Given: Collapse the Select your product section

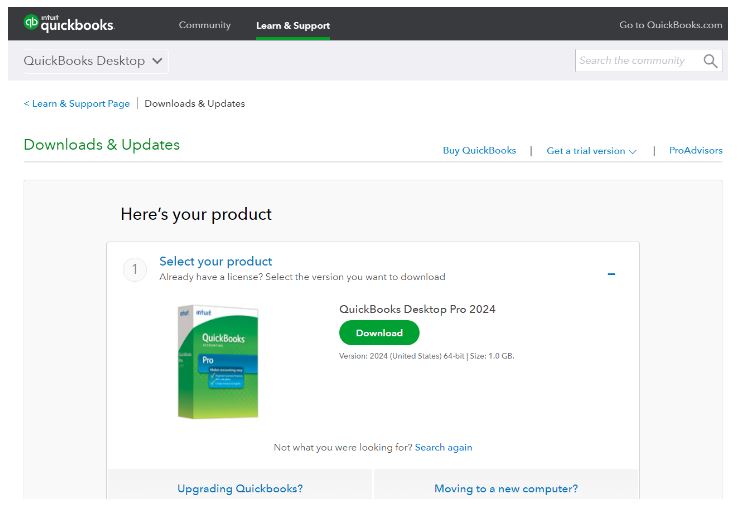Looking at the screenshot, I should (x=611, y=274).
